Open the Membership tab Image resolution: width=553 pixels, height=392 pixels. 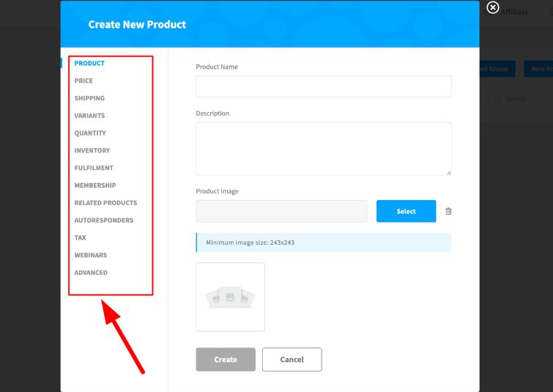tap(95, 185)
